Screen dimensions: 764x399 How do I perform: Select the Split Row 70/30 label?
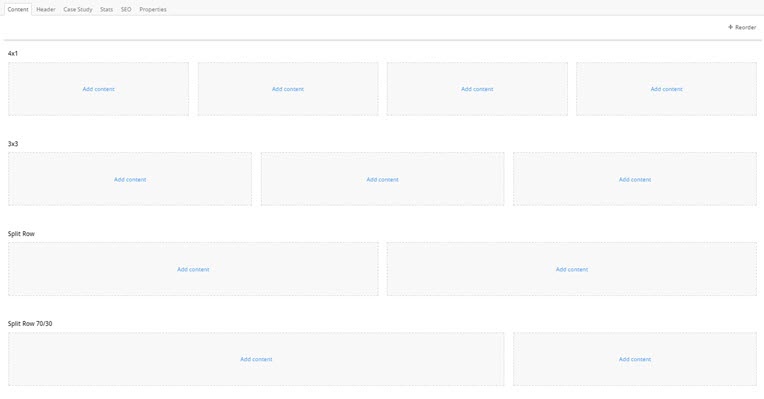point(30,323)
